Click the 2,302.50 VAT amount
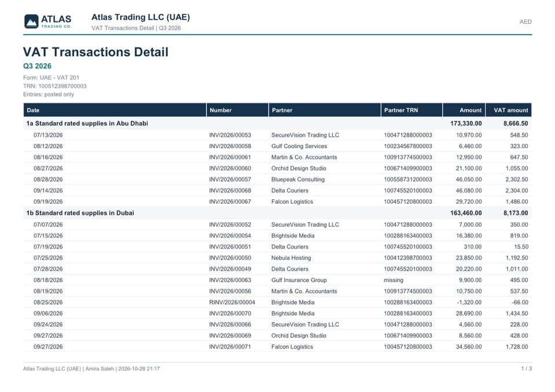Screen dimensions: 555x392 tap(517, 179)
